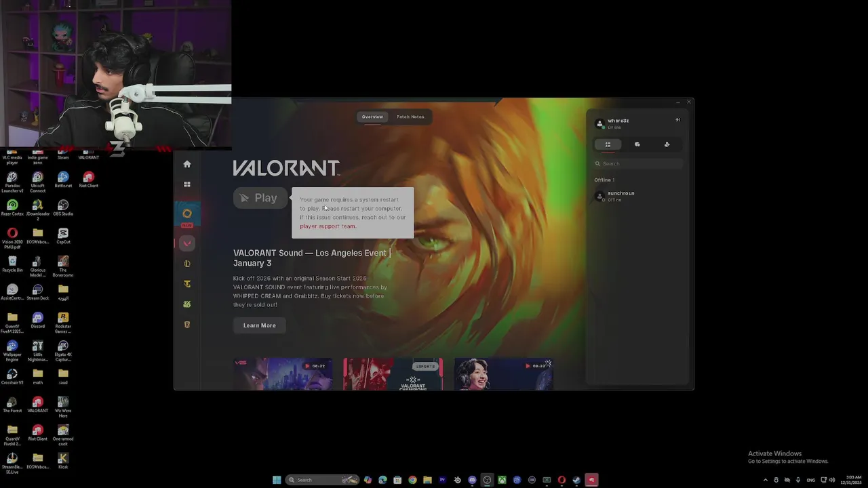Select the One-armed cook desktop shortcut
Viewport: 868px width, 488px height.
point(63,435)
